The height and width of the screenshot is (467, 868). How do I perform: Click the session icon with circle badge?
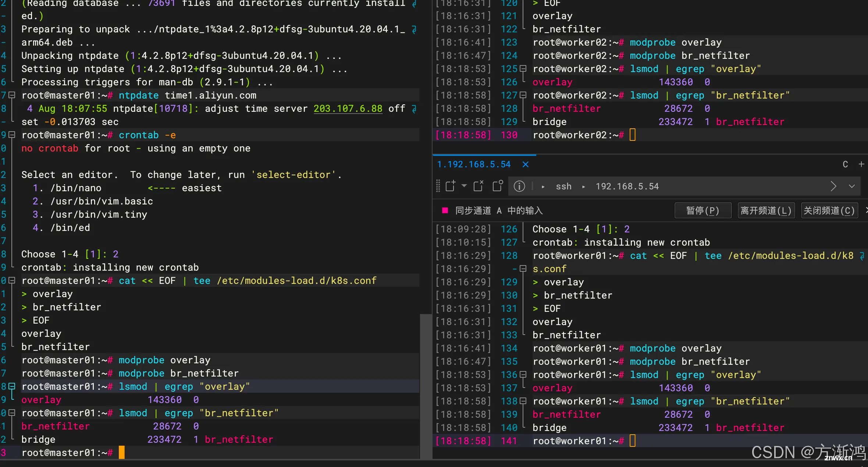tap(498, 186)
